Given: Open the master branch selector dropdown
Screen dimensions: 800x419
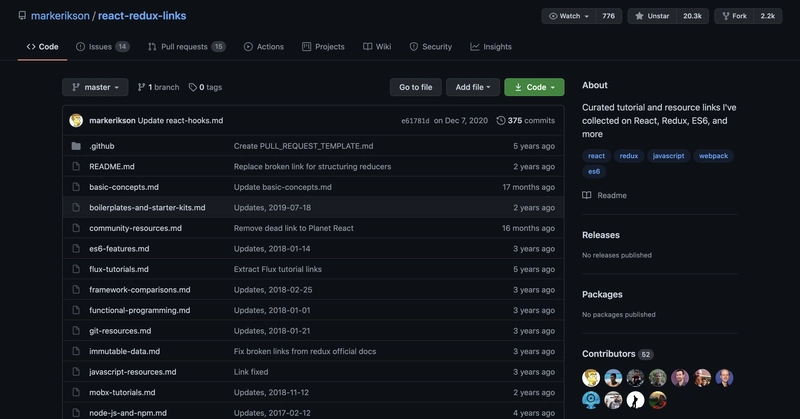Looking at the screenshot, I should click(95, 87).
